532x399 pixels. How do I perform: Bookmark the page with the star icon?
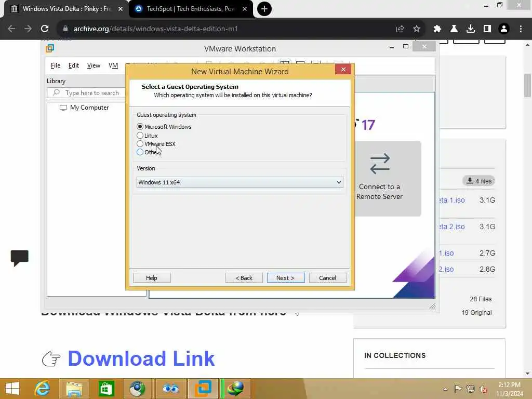click(417, 29)
